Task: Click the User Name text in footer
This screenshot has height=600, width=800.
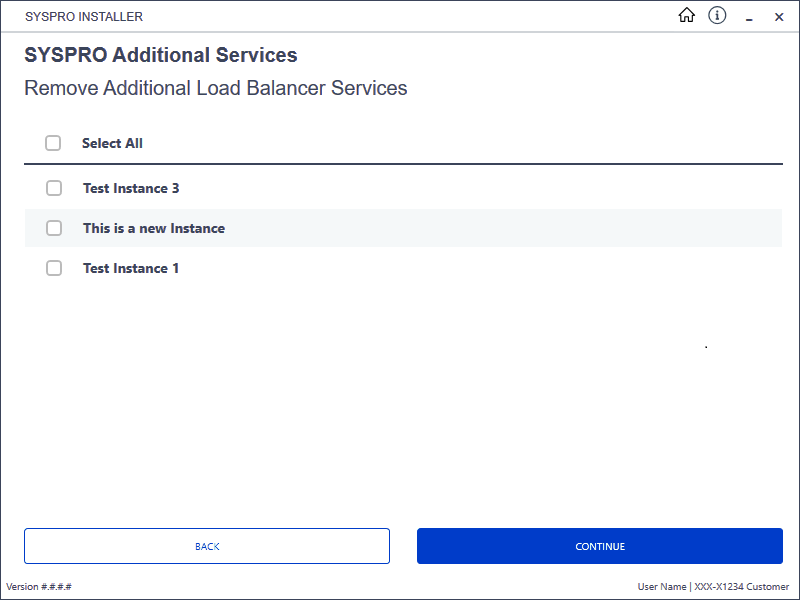Action: click(662, 587)
